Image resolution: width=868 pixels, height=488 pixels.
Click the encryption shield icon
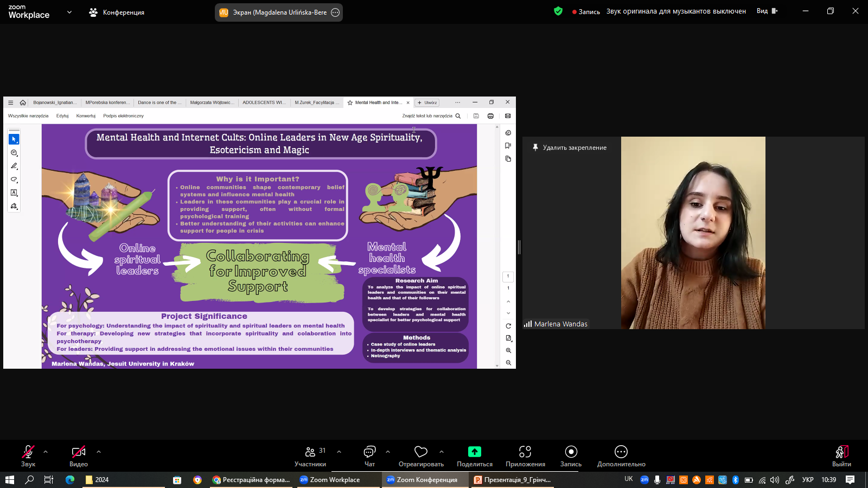pos(558,11)
